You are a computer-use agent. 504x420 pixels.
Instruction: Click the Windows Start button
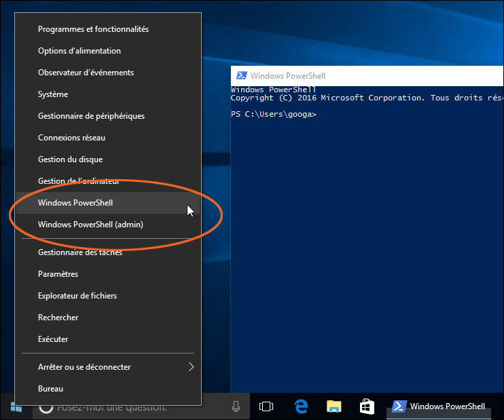16,407
